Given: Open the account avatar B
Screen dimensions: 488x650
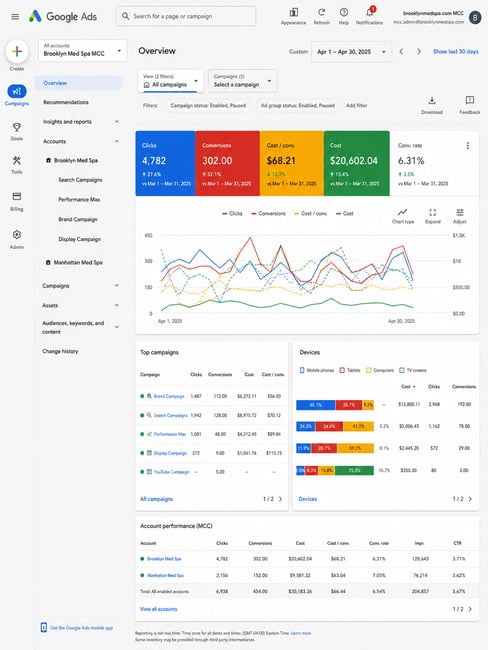Looking at the screenshot, I should pos(475,17).
